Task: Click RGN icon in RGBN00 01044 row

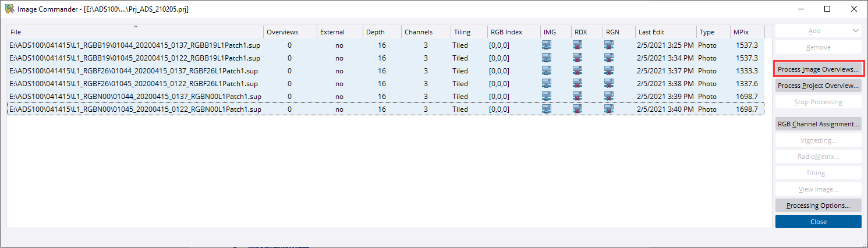Action: [x=608, y=97]
